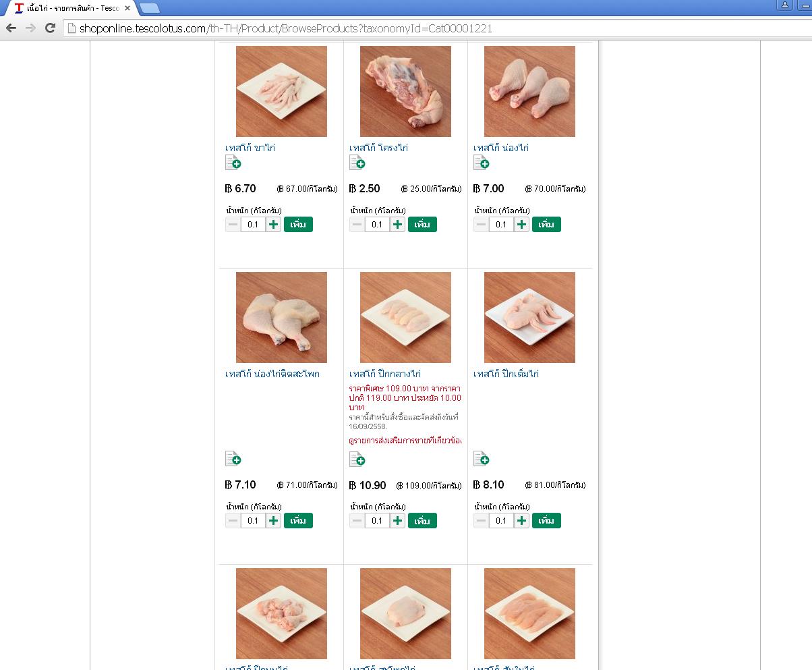The width and height of the screenshot is (812, 670).
Task: Click the chicken feet product image
Action: click(x=281, y=91)
